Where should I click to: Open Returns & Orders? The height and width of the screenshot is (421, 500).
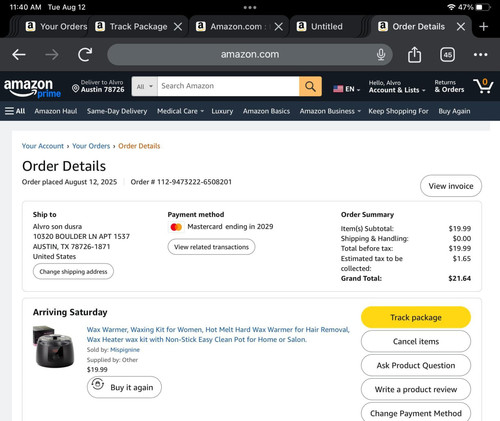449,86
